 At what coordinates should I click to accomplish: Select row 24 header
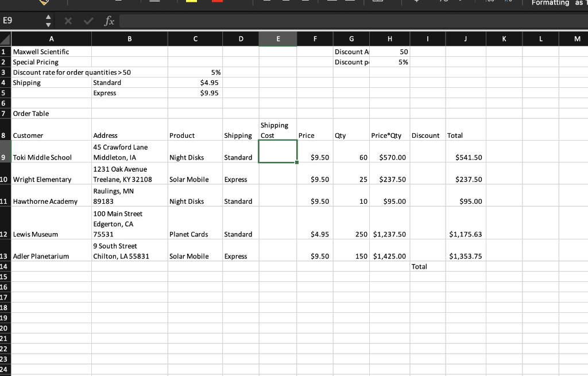(5, 370)
